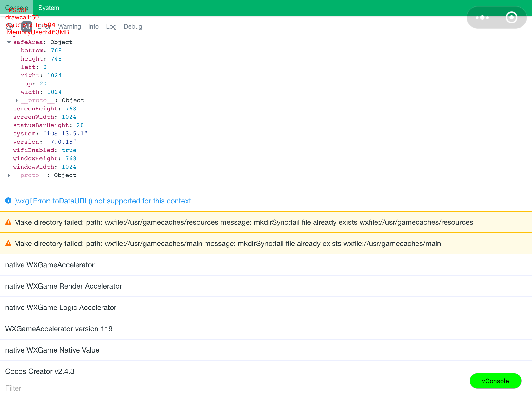Click warning triangle on gamecaches/resources message
Image resolution: width=532 pixels, height=399 pixels.
(8, 222)
